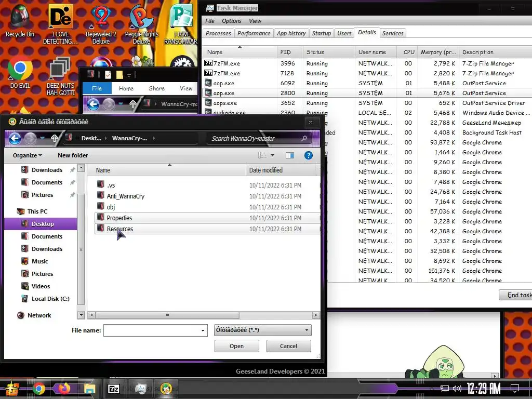The width and height of the screenshot is (532, 399).
Task: Click the Cancel button
Action: (x=288, y=345)
